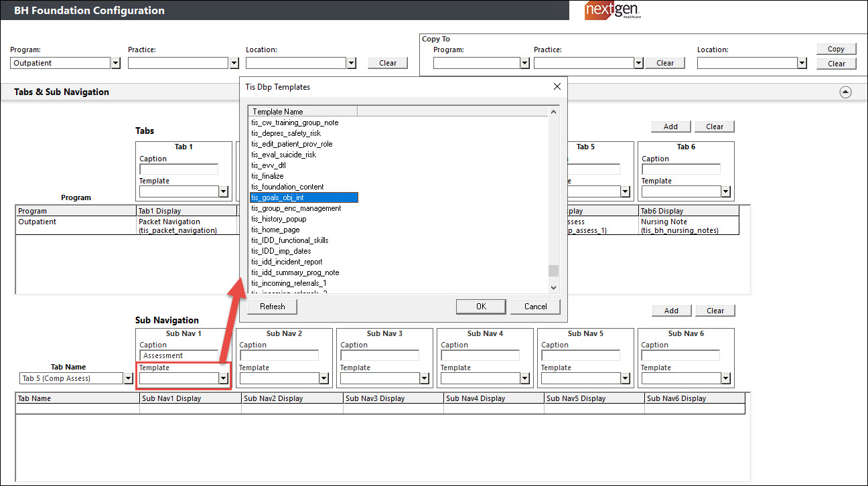The image size is (868, 486).
Task: Open the Copy To Location dropdown
Action: click(x=802, y=63)
